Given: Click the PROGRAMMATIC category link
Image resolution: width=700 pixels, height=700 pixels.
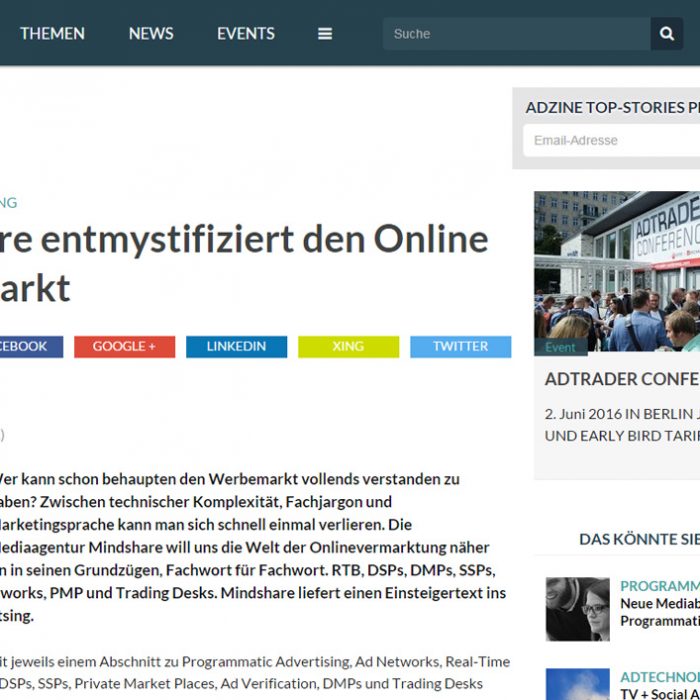Looking at the screenshot, I should 660,586.
